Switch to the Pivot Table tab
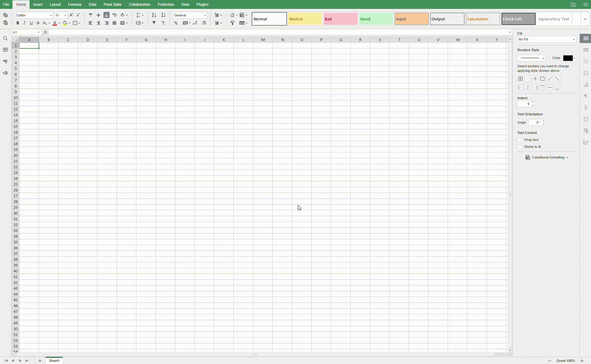The height and width of the screenshot is (364, 591). [112, 5]
